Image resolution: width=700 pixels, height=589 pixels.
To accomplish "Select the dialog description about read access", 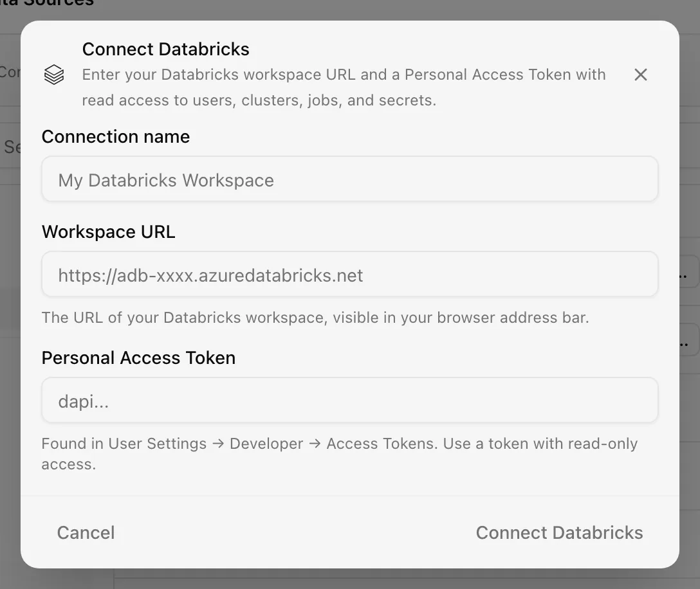I will tap(344, 87).
